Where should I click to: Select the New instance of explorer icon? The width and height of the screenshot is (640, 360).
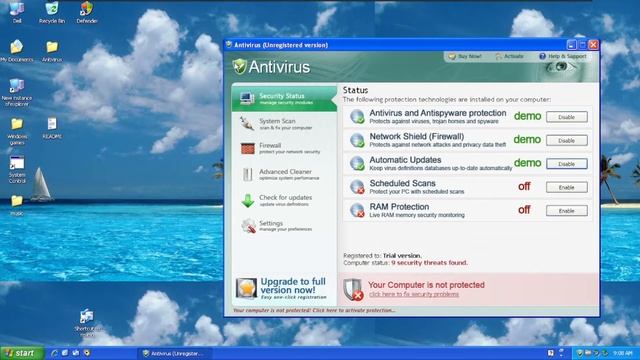click(x=17, y=92)
